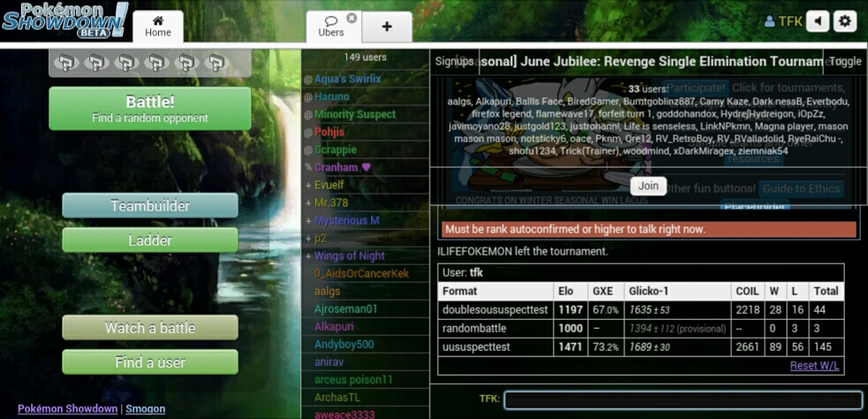Click the uususpecttest ladder row
868x419 pixels.
click(640, 347)
